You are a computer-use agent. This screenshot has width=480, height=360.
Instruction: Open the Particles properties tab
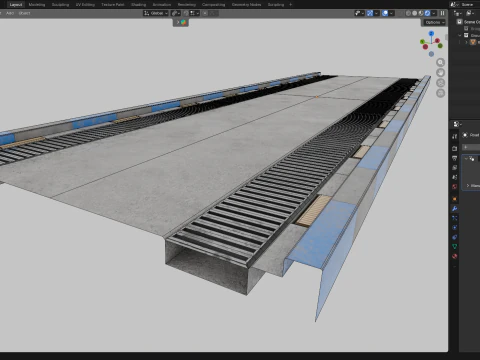[x=455, y=218]
